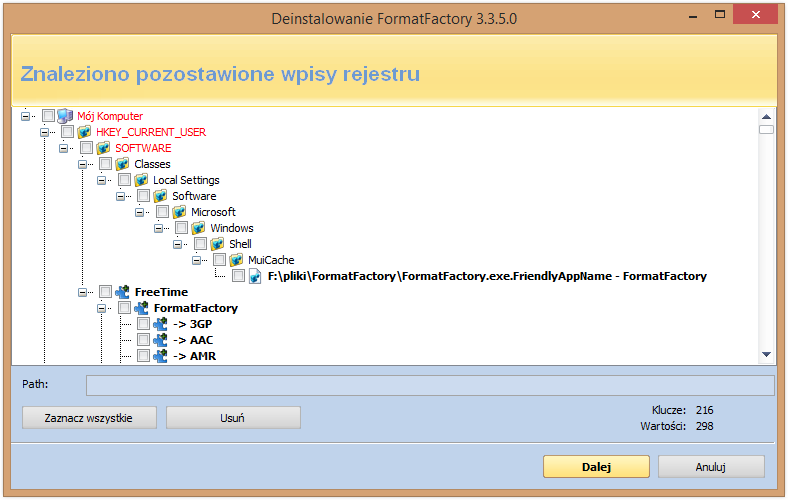Click the HKEY_CURRENT_USER registry key icon
This screenshot has height=500, width=788.
coord(84,132)
